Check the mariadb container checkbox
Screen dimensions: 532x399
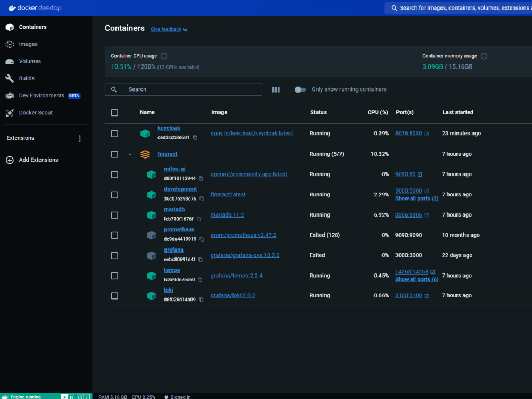pyautogui.click(x=115, y=215)
